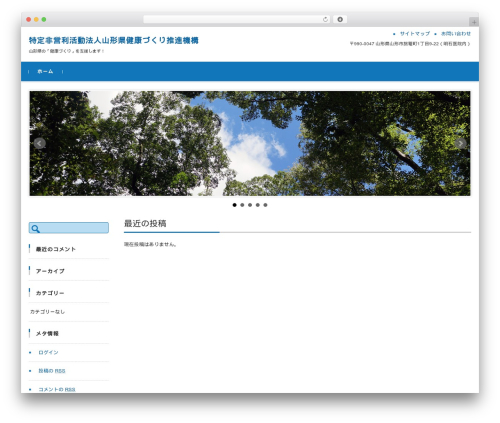Click the アーカイブ sidebar heading

pyautogui.click(x=50, y=271)
